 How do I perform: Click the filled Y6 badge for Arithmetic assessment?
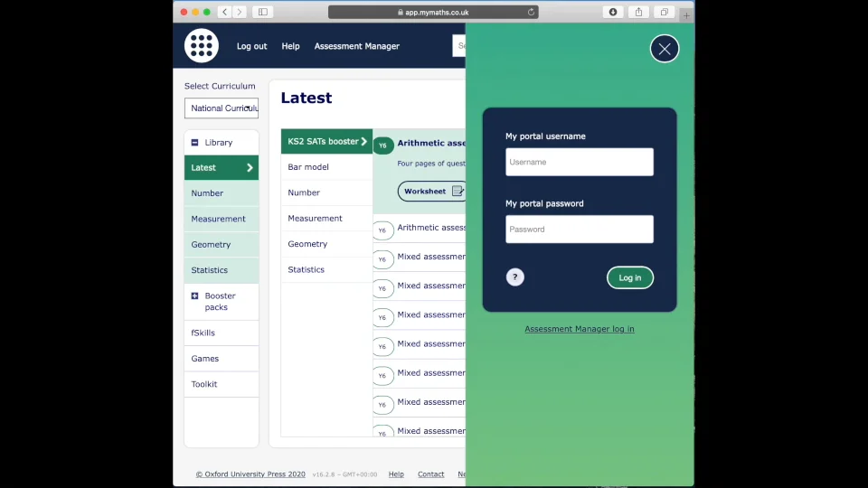coord(383,145)
